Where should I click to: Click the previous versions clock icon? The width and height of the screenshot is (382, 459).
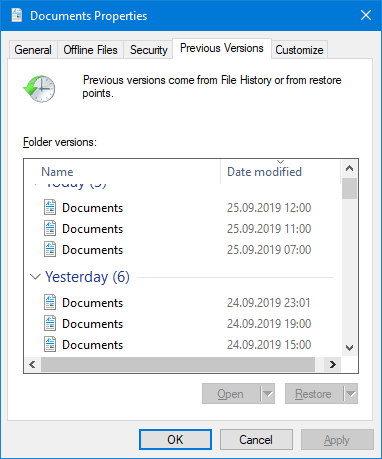point(39,89)
